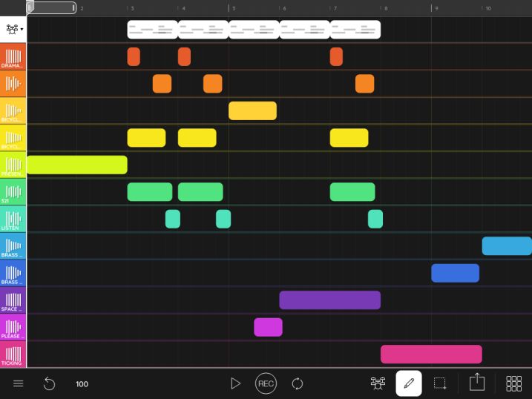Open the share/export option
The height and width of the screenshot is (399, 532).
click(x=476, y=382)
